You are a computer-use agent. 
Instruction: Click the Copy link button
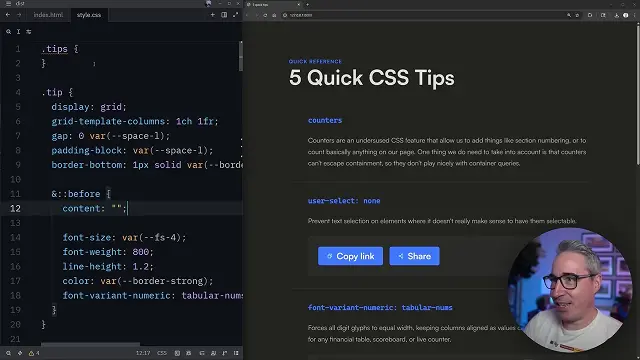point(350,256)
